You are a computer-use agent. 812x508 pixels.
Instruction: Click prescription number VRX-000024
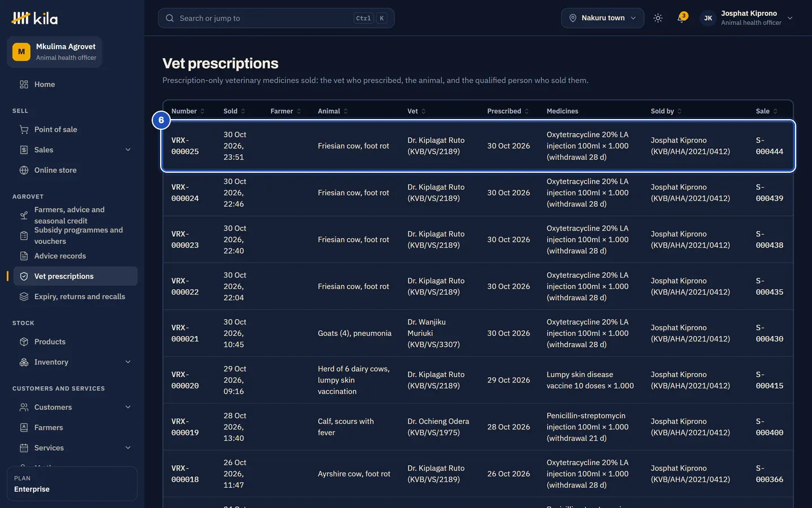coord(185,192)
